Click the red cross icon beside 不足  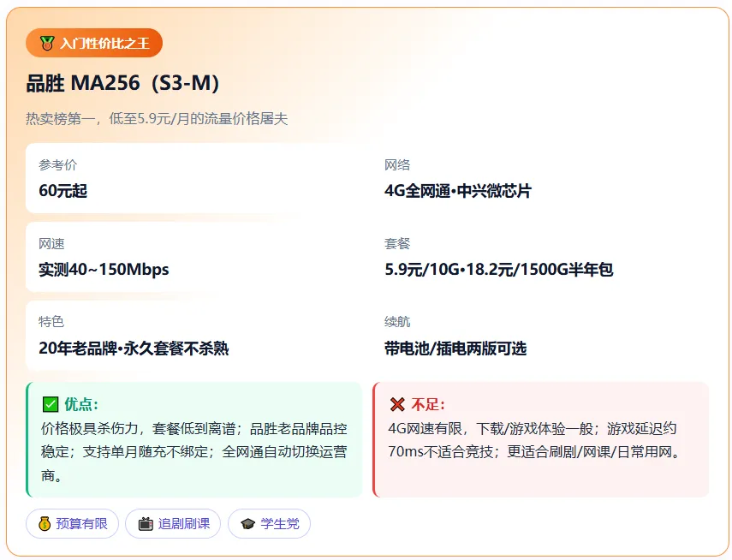click(397, 404)
